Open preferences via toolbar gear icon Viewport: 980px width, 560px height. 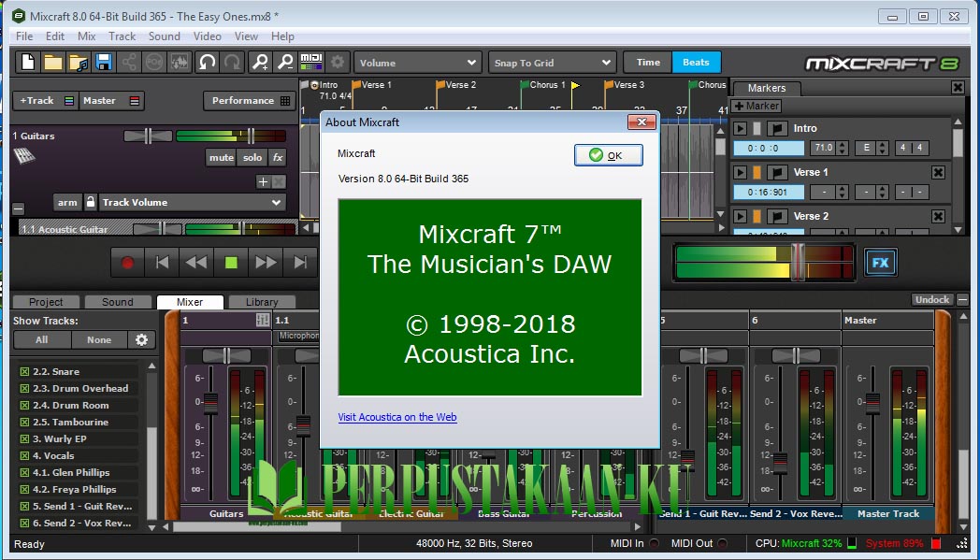pyautogui.click(x=338, y=62)
